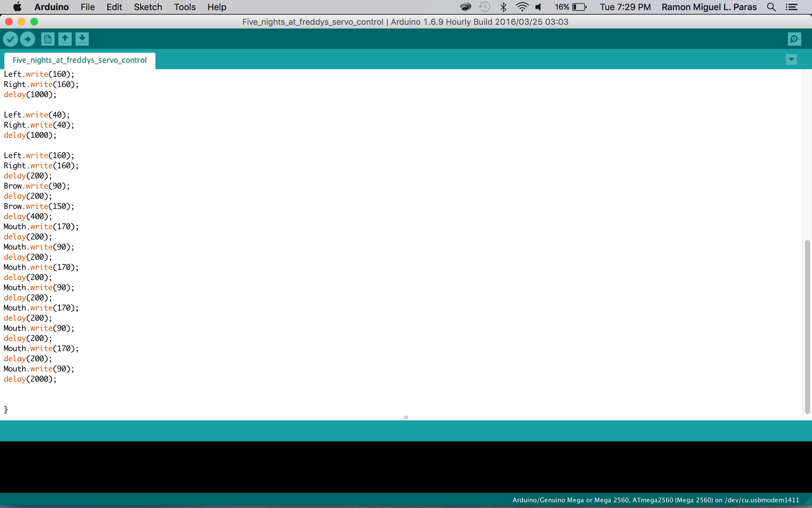
Task: Click the user name Ramon Miguel L. Paras
Action: click(x=709, y=7)
